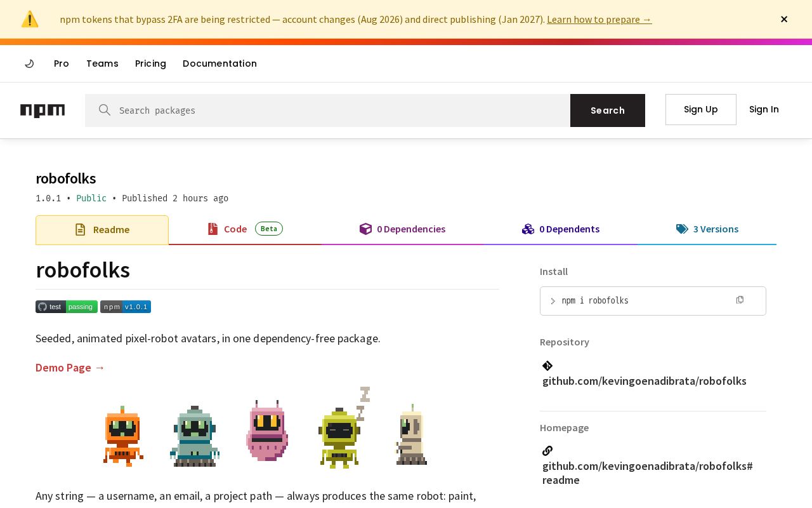Viewport: 812px width, 508px height.
Task: Open the 0 Dependencies tab
Action: tap(402, 229)
